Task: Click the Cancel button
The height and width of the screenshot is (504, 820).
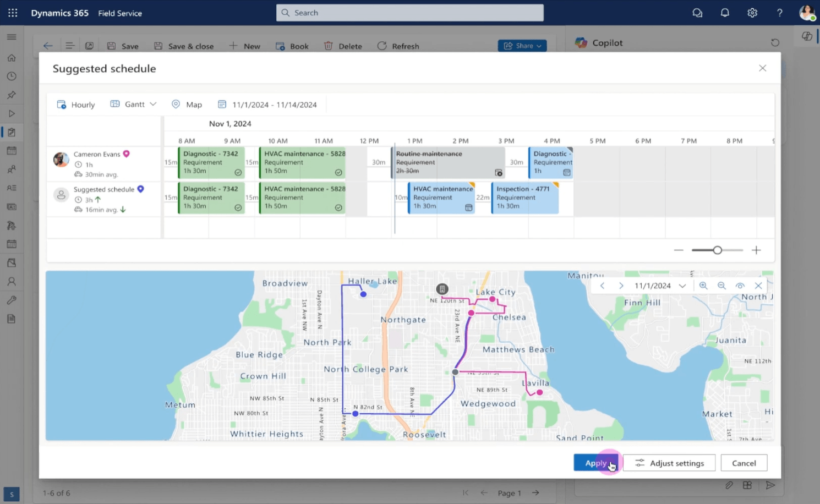Action: 744,463
